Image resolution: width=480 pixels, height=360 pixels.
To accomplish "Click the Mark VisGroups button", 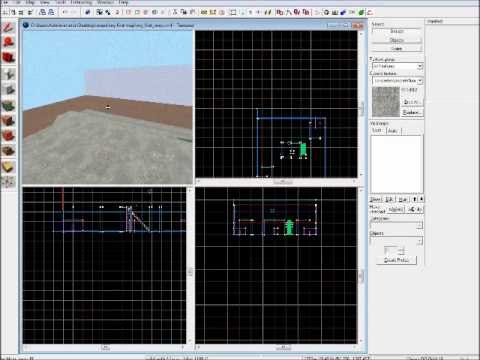I will point(403,199).
